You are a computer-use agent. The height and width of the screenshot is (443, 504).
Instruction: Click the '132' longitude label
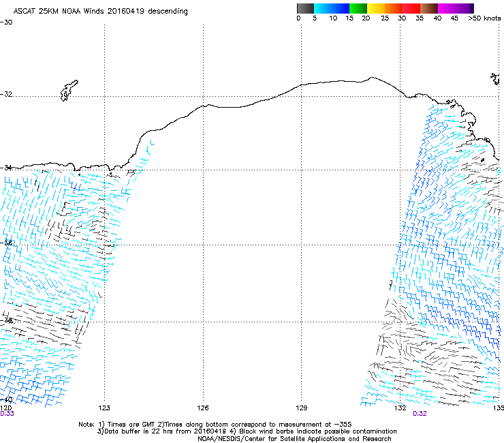click(x=400, y=408)
